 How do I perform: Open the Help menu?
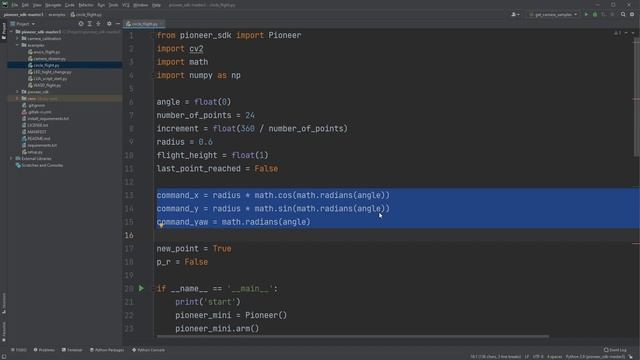[156, 5]
